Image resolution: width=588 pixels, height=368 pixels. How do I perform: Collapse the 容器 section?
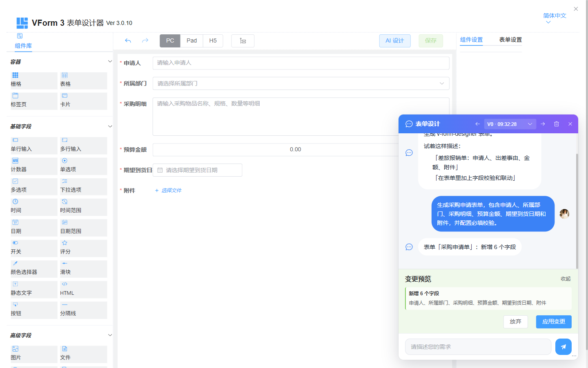(x=110, y=61)
